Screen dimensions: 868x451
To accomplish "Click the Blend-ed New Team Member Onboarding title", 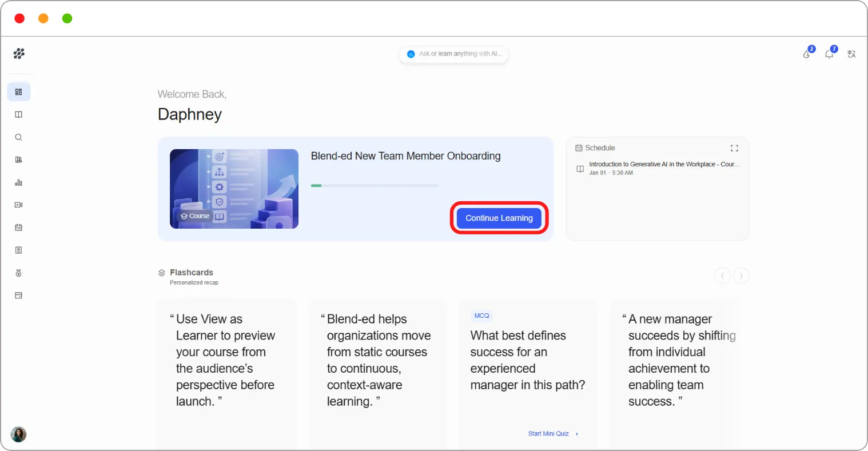I will [x=406, y=156].
